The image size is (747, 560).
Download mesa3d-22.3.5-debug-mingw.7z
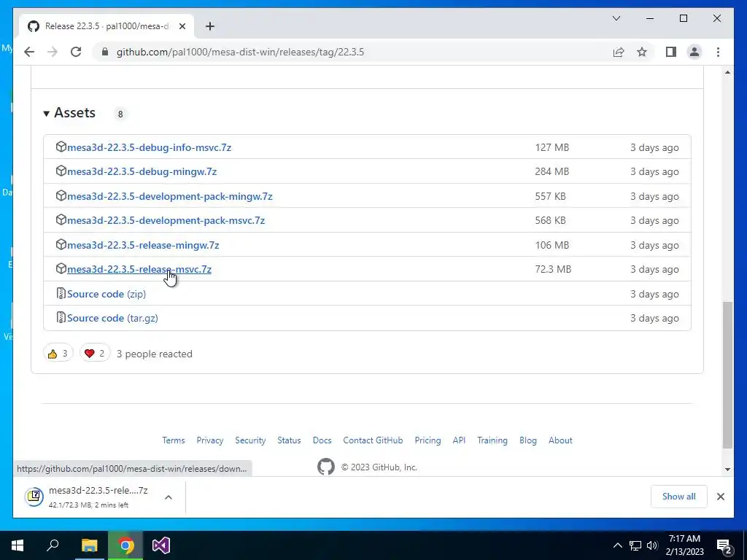(x=142, y=171)
